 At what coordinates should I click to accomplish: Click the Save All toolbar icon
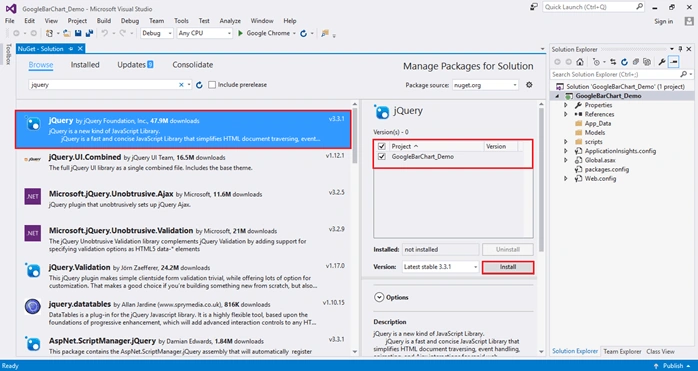click(x=89, y=33)
